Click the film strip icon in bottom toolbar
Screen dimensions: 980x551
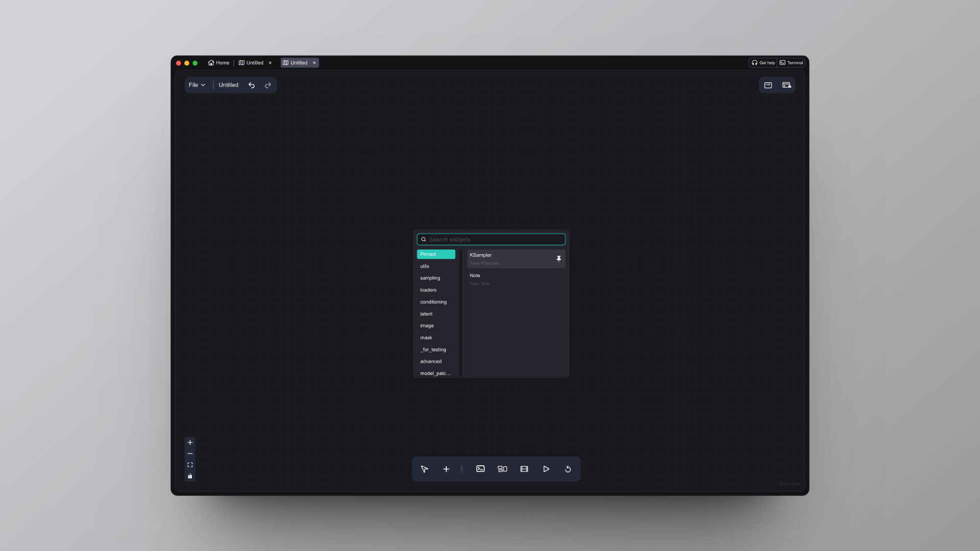(x=524, y=469)
